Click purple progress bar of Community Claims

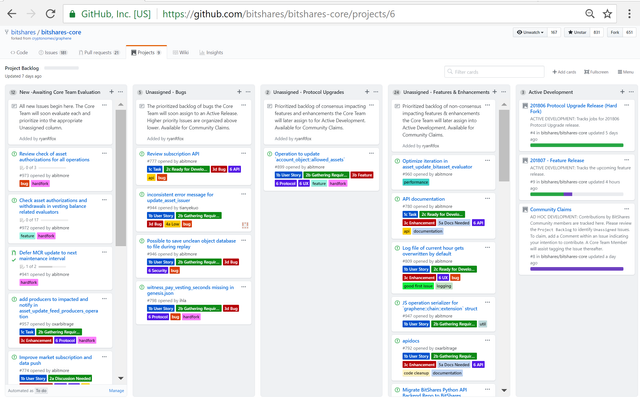576,269
